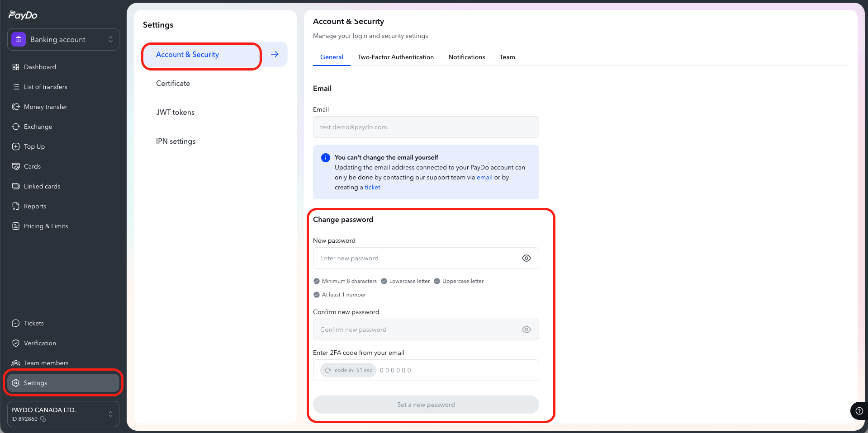Click the email support link
The height and width of the screenshot is (433, 868).
(x=484, y=177)
